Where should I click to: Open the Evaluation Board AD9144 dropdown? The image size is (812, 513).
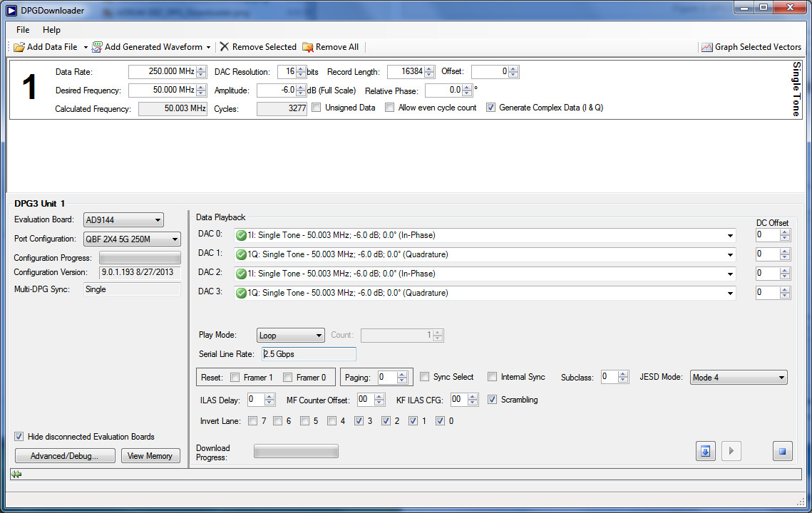(x=123, y=219)
